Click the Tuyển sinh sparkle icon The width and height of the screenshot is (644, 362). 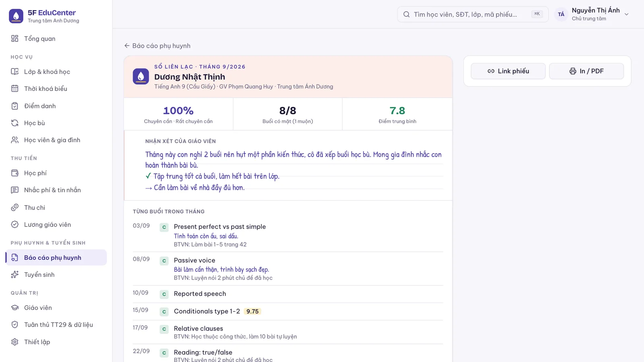click(15, 274)
